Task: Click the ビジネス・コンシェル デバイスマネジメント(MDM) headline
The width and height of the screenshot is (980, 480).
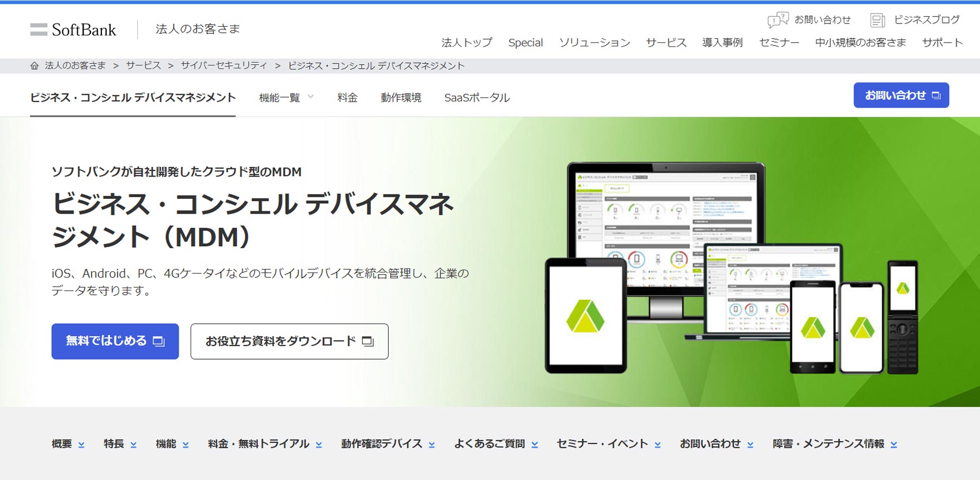Action: pyautogui.click(x=253, y=220)
